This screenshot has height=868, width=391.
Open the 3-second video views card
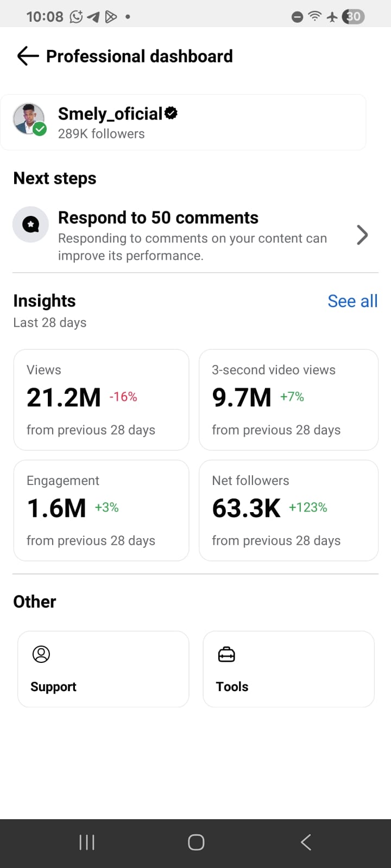click(x=288, y=400)
